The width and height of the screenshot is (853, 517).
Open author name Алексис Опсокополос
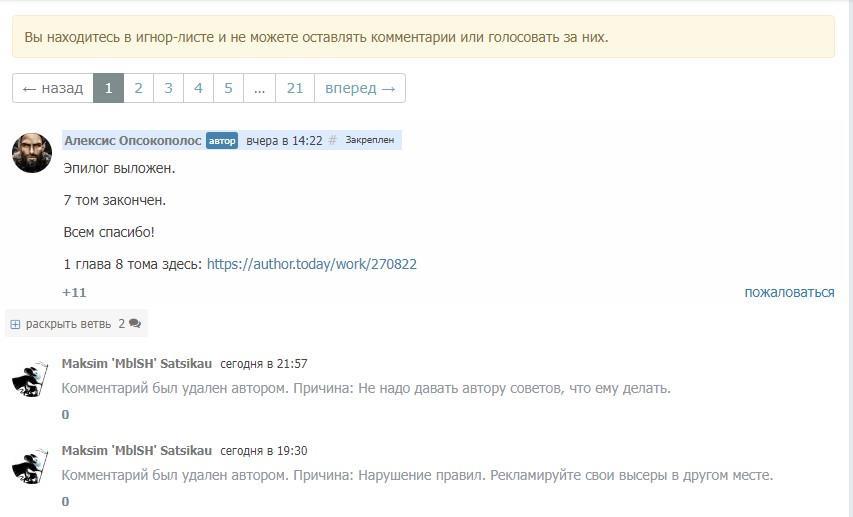[133, 140]
